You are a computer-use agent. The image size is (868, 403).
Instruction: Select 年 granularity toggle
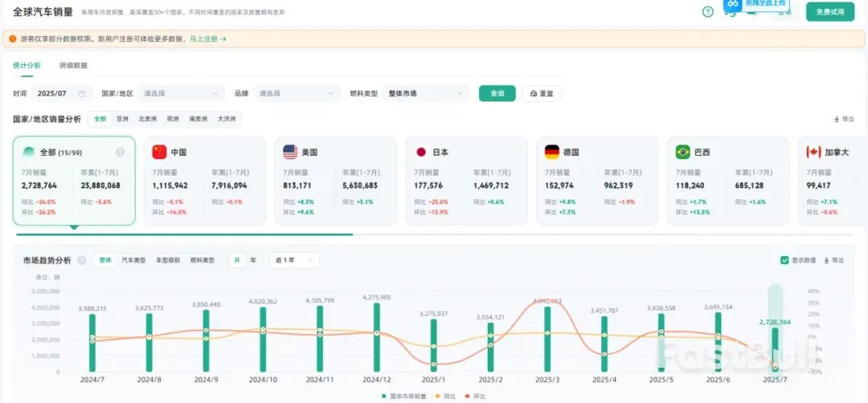pyautogui.click(x=253, y=260)
